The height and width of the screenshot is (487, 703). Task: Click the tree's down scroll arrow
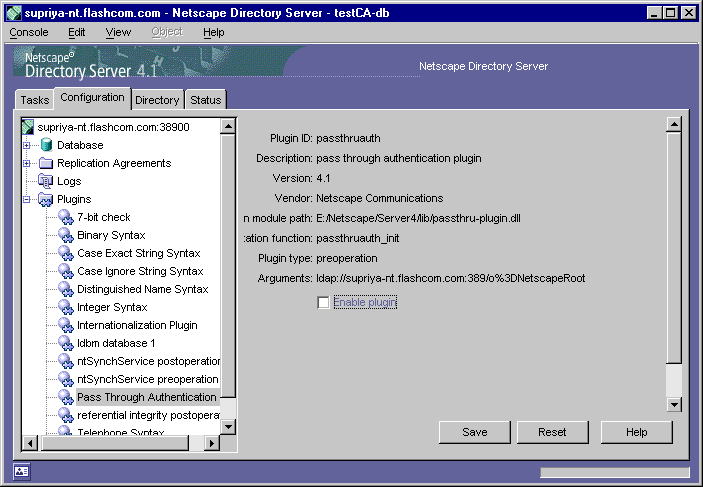point(228,426)
